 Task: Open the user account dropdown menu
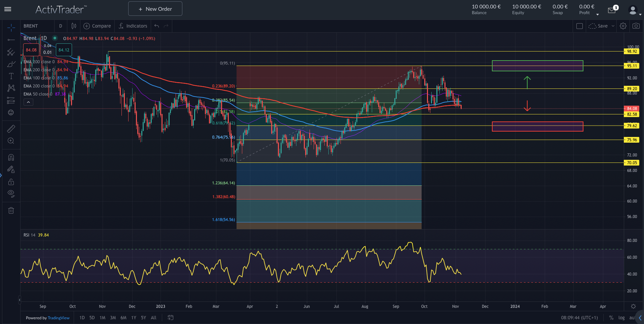[634, 11]
